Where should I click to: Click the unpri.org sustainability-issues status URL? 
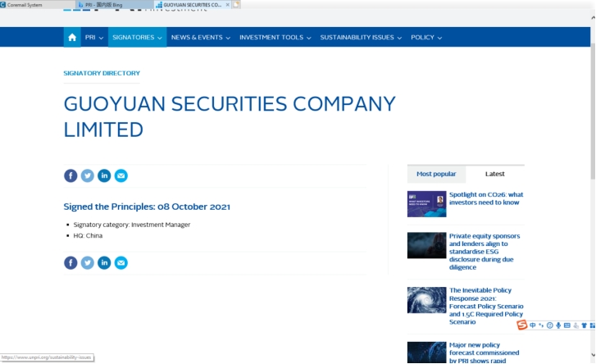[47, 357]
